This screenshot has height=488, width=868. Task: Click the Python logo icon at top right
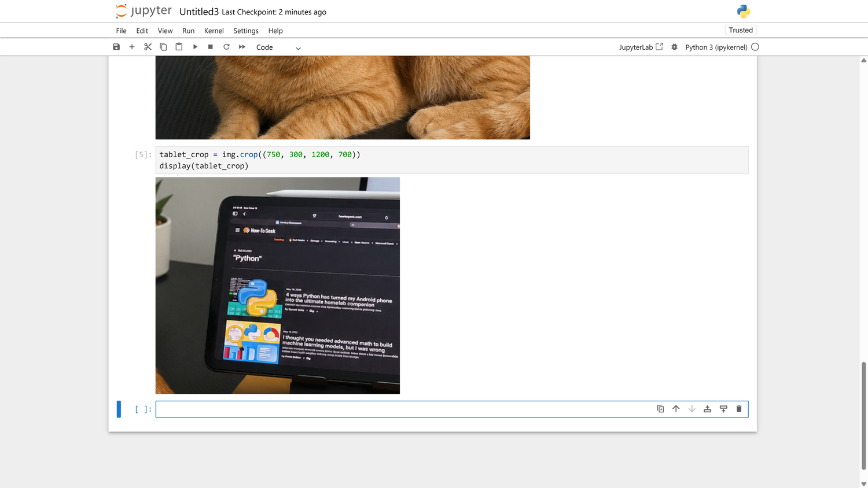pos(744,11)
